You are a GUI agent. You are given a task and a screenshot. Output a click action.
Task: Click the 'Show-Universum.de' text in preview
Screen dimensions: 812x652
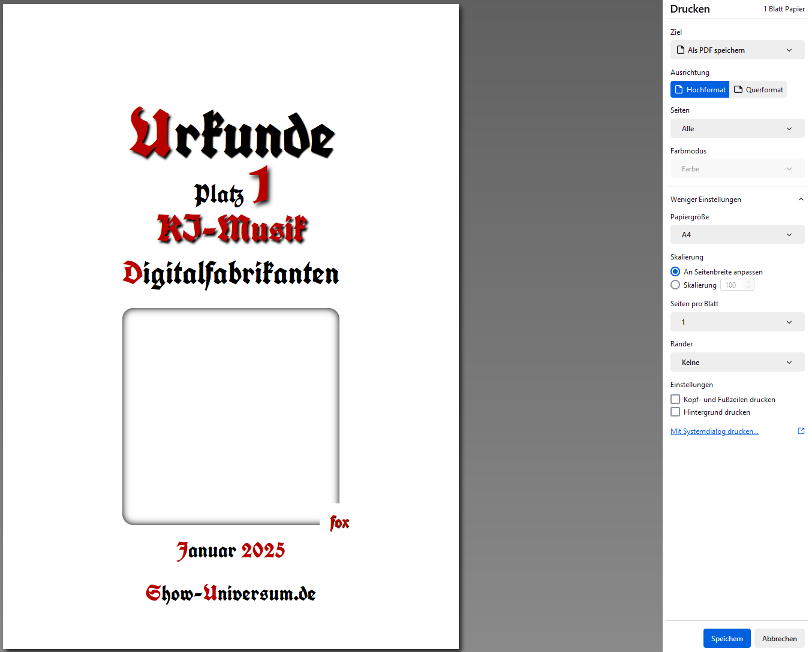click(231, 593)
